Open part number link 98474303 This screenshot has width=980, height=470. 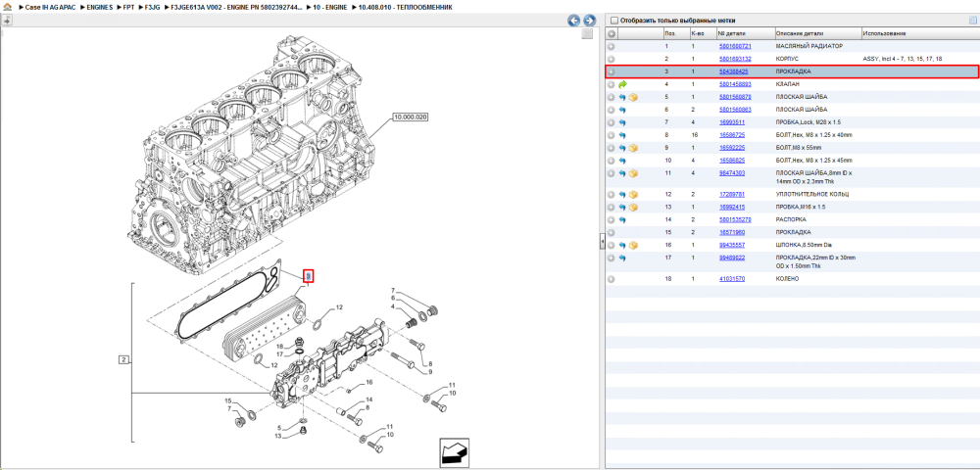click(x=732, y=173)
